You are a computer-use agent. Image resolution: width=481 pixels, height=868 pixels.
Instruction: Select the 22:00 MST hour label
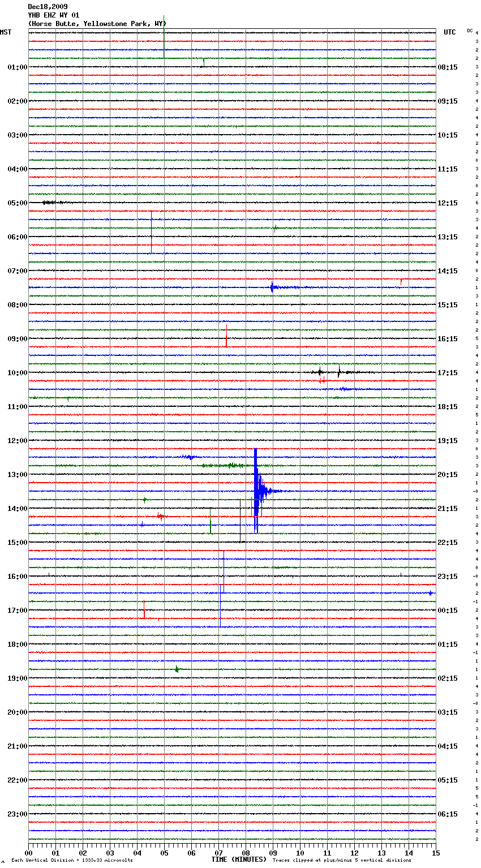point(17,780)
